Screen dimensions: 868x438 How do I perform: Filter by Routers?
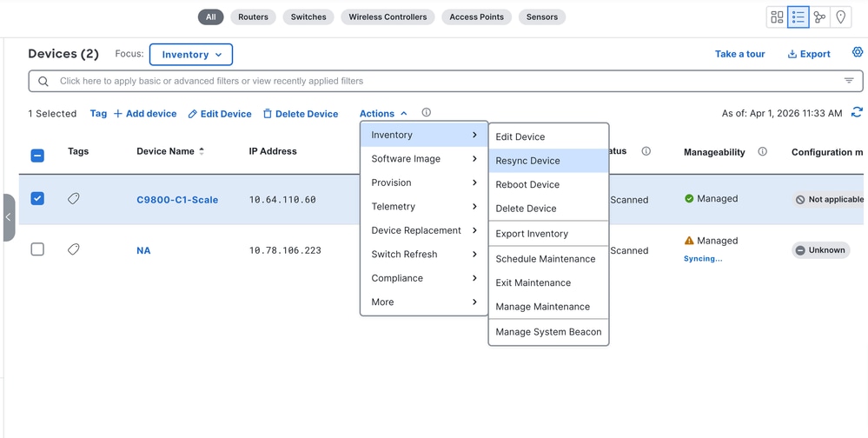point(253,17)
